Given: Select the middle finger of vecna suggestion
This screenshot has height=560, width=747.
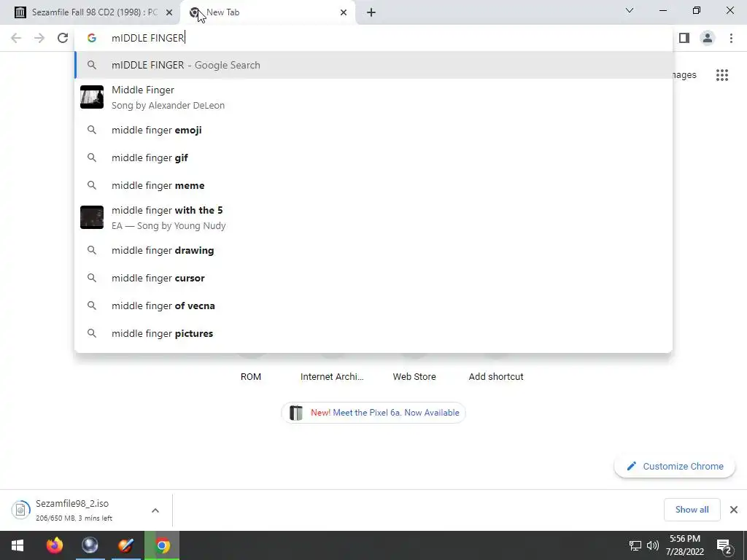Looking at the screenshot, I should coord(373,306).
